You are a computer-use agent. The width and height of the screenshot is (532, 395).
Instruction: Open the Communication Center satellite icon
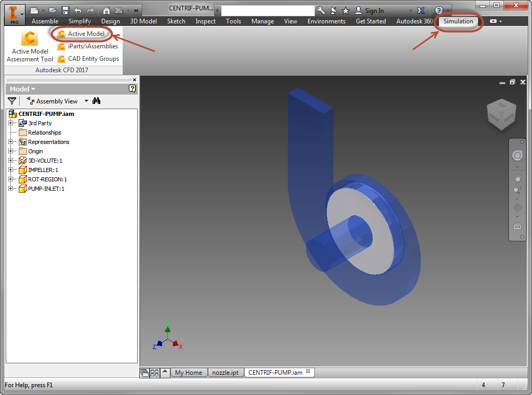click(x=334, y=10)
